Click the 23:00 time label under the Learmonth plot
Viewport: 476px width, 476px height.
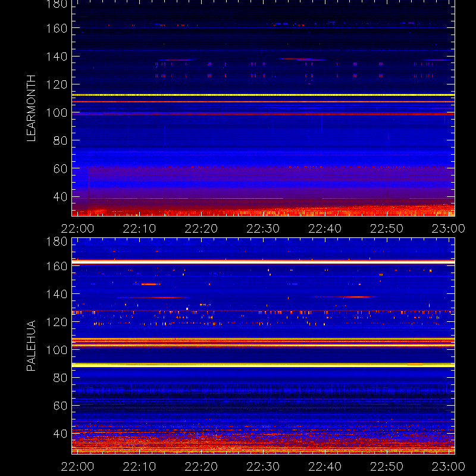tap(449, 228)
